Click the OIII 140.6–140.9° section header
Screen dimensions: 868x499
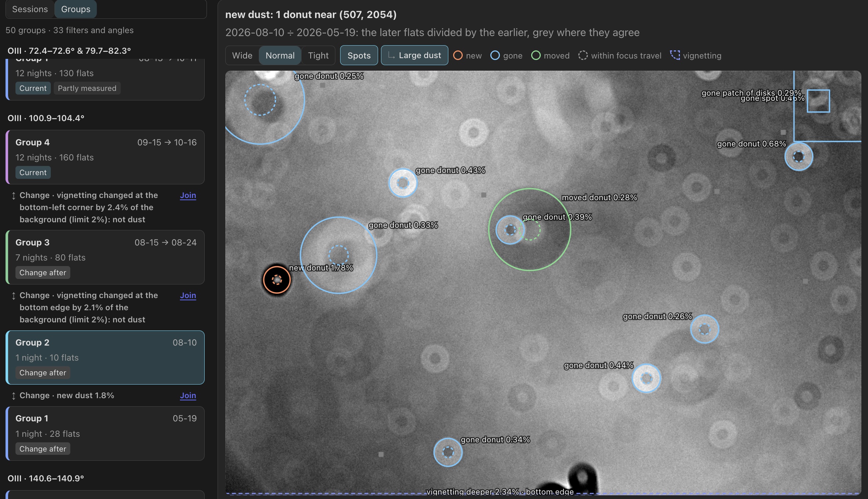pyautogui.click(x=46, y=478)
